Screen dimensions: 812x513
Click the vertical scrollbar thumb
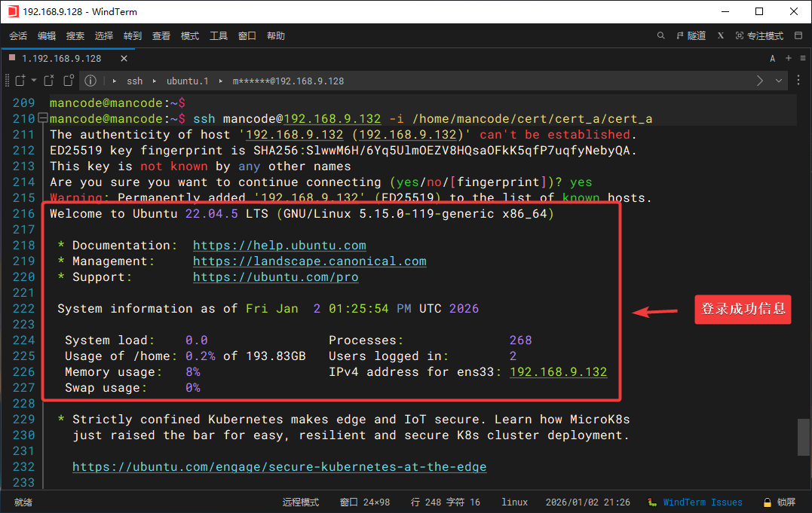[x=804, y=437]
